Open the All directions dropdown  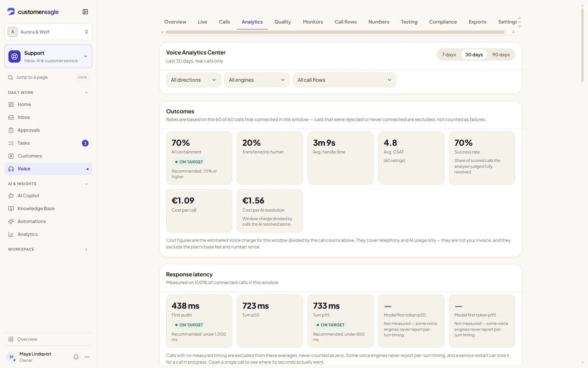point(193,80)
